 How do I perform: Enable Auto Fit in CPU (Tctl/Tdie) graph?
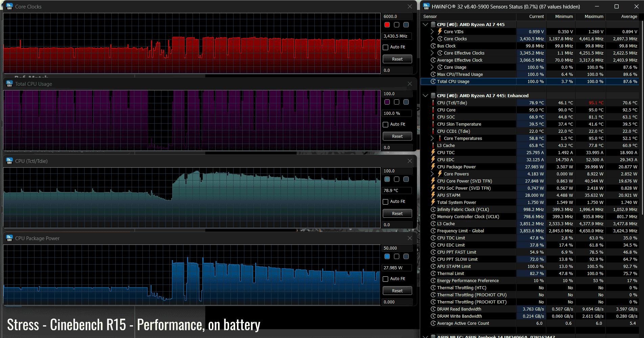pyautogui.click(x=385, y=202)
